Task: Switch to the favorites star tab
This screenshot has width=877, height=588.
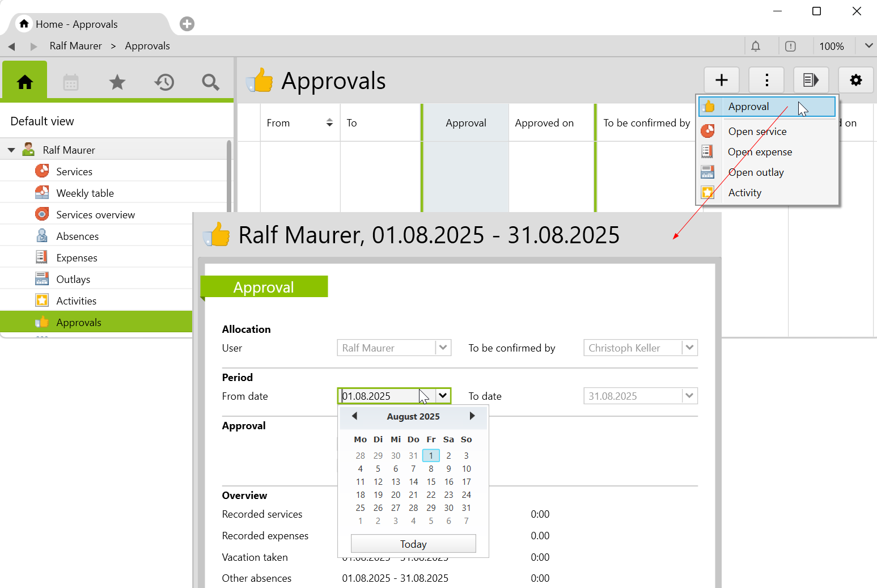Action: coord(117,82)
